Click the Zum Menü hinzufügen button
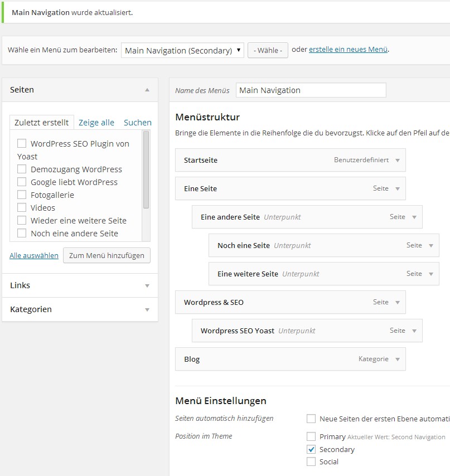This screenshot has width=450, height=476. pos(107,255)
